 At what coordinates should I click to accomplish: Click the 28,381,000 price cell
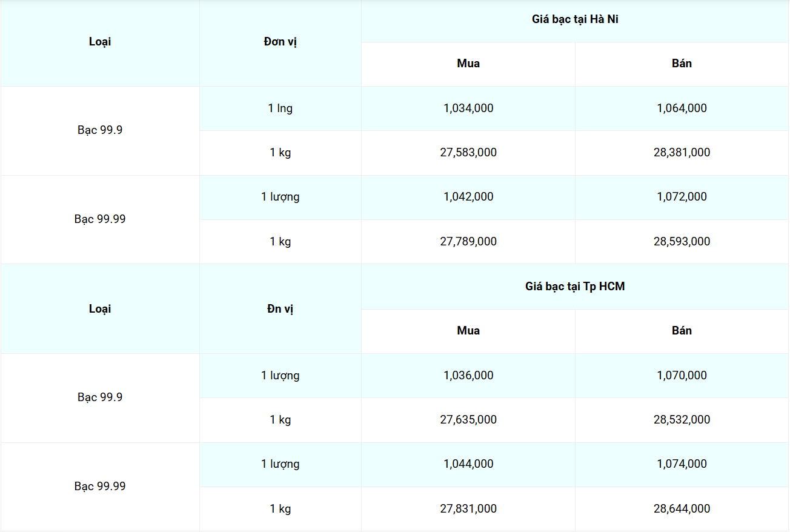[x=682, y=153]
